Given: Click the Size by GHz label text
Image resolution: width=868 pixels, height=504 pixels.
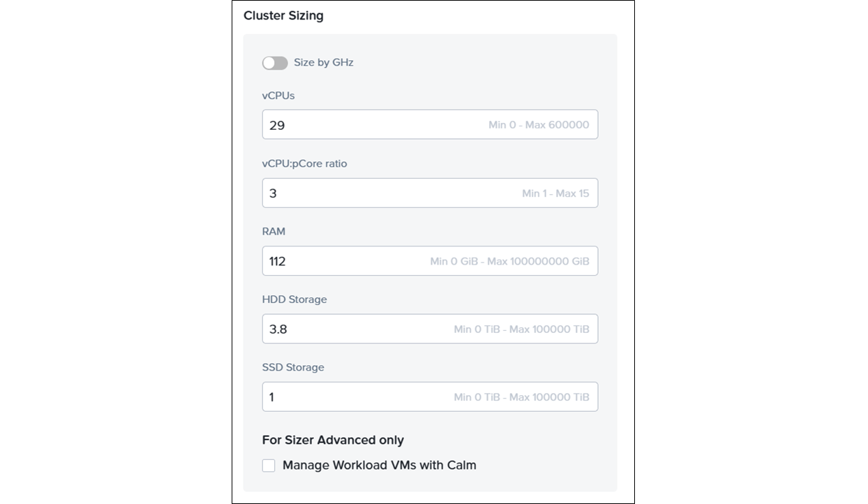Looking at the screenshot, I should (x=323, y=63).
